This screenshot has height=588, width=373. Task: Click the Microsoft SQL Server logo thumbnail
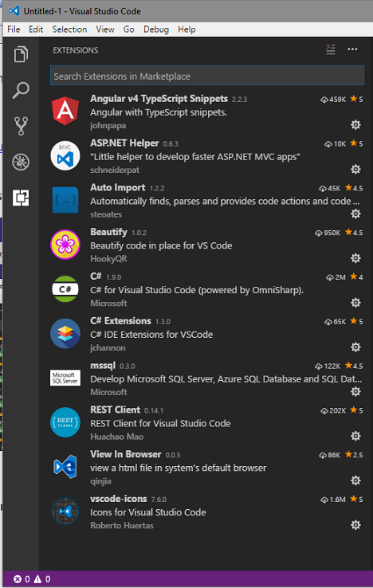point(65,378)
